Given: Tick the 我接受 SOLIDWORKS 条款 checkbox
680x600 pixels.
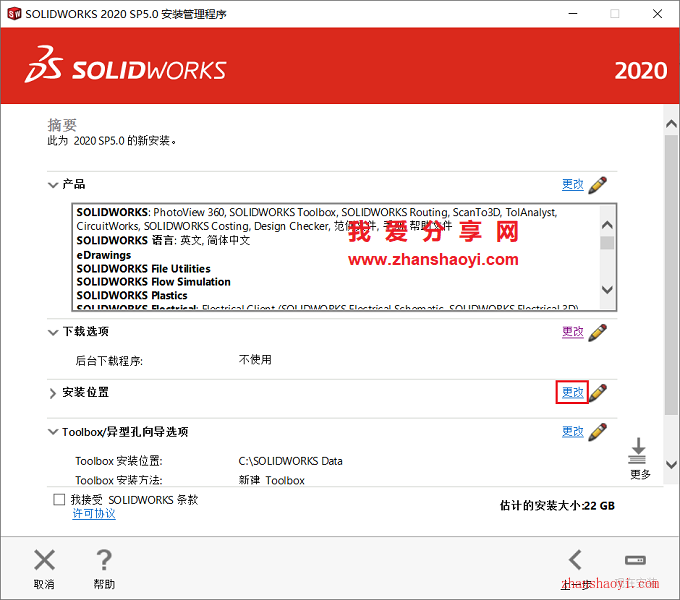Looking at the screenshot, I should 59,499.
